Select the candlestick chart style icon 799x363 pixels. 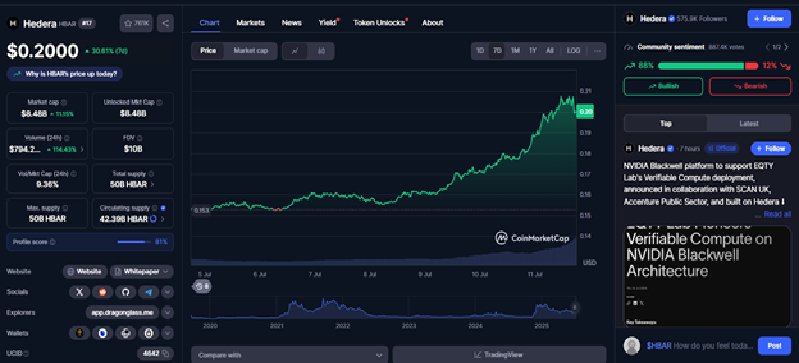click(321, 51)
